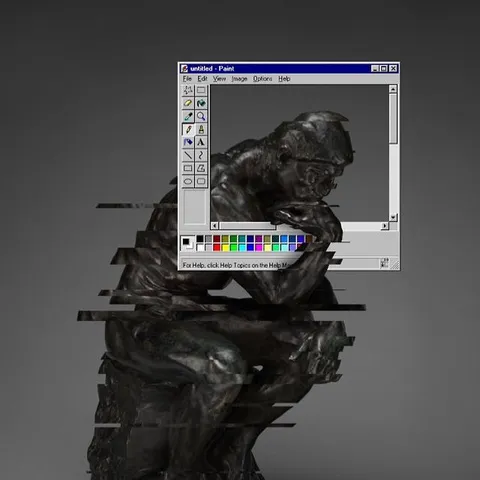
Task: Open the File menu
Action: [187, 79]
